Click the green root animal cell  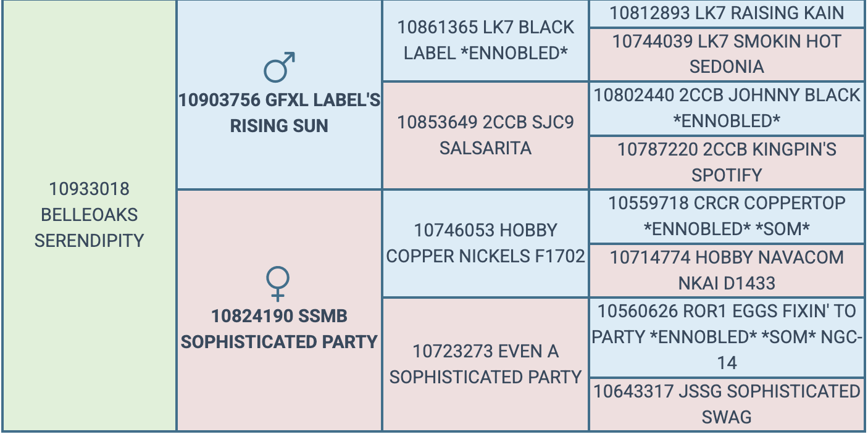[x=90, y=215]
